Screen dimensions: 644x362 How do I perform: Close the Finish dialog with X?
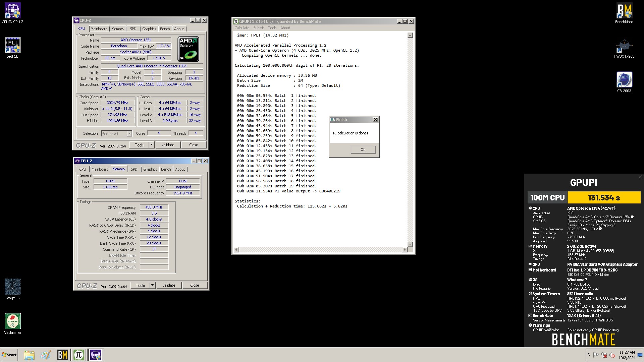pos(375,120)
